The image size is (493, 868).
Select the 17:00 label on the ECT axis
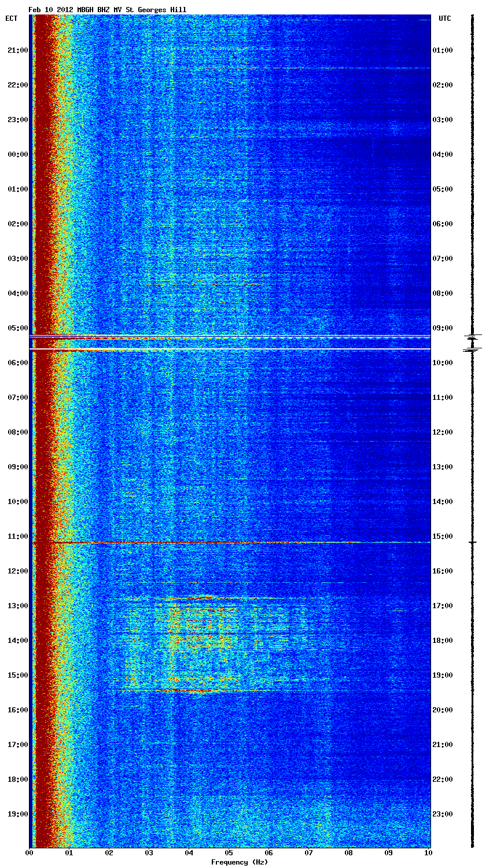[x=18, y=745]
